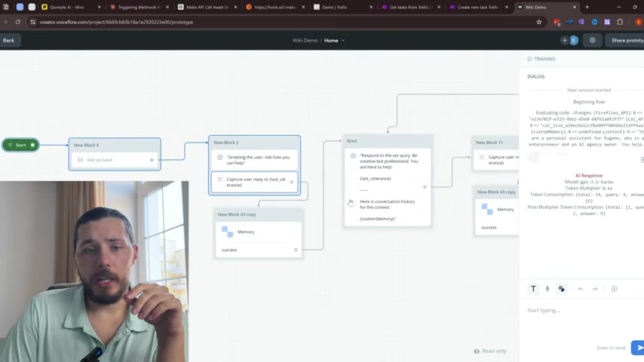Image resolution: width=644 pixels, height=362 pixels.
Task: Click the AI prompt icon in New Block 2
Action: click(219, 158)
